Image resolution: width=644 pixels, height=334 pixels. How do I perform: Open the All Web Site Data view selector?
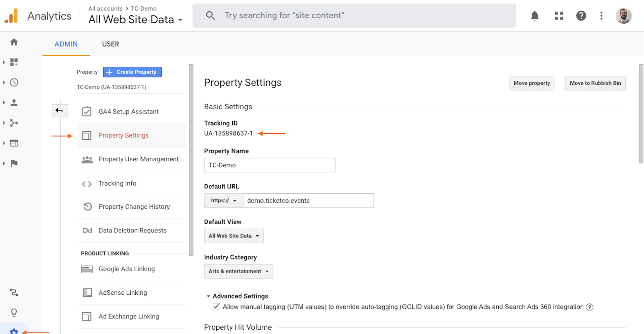(x=135, y=20)
